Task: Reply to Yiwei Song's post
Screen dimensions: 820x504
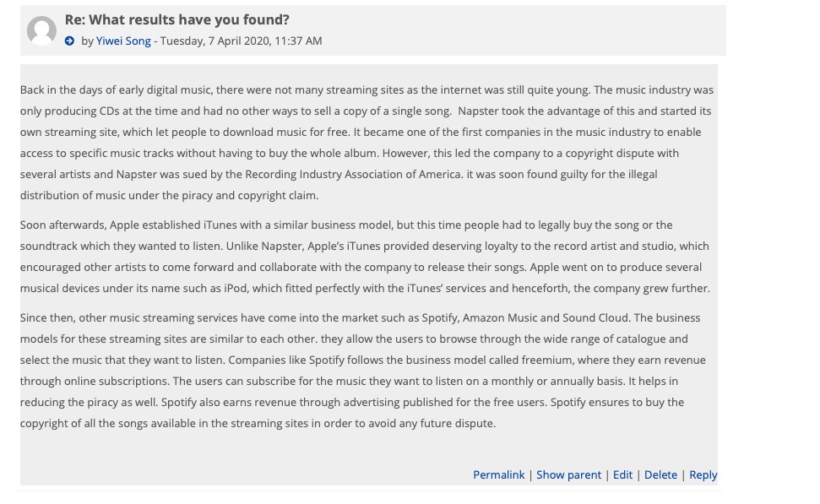Action: click(x=703, y=474)
